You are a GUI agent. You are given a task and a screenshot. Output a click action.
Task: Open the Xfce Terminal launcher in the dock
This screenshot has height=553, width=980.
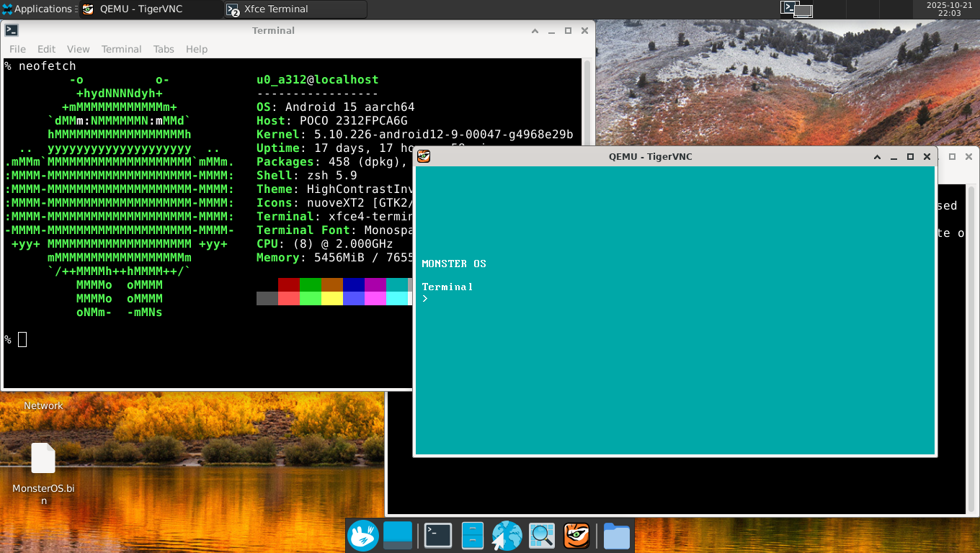tap(437, 536)
